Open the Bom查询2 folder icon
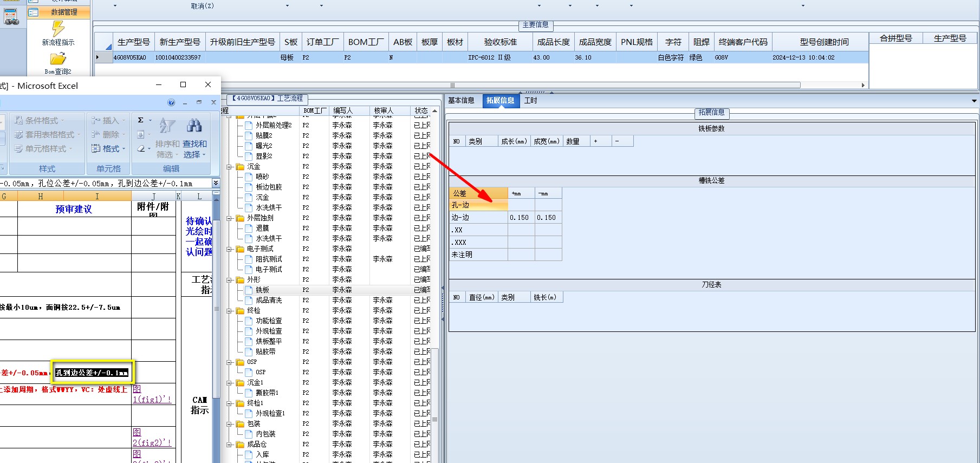Image resolution: width=980 pixels, height=463 pixels. pos(58,58)
